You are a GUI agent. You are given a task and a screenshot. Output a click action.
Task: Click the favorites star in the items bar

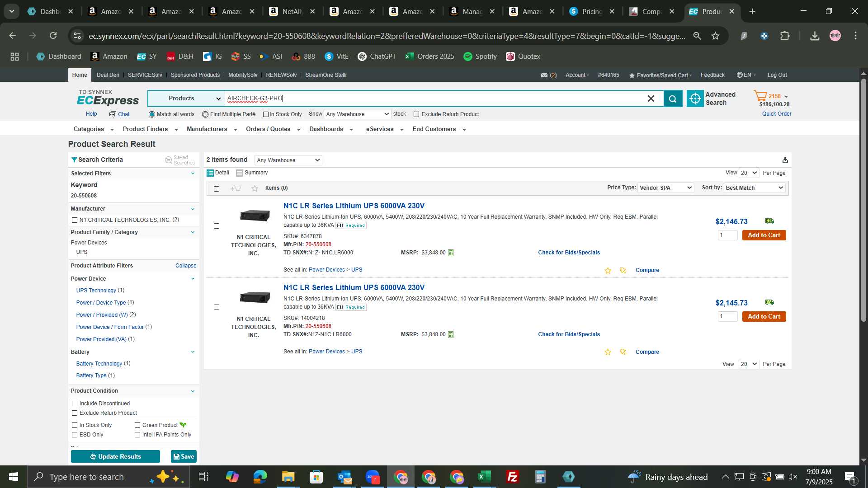point(255,188)
